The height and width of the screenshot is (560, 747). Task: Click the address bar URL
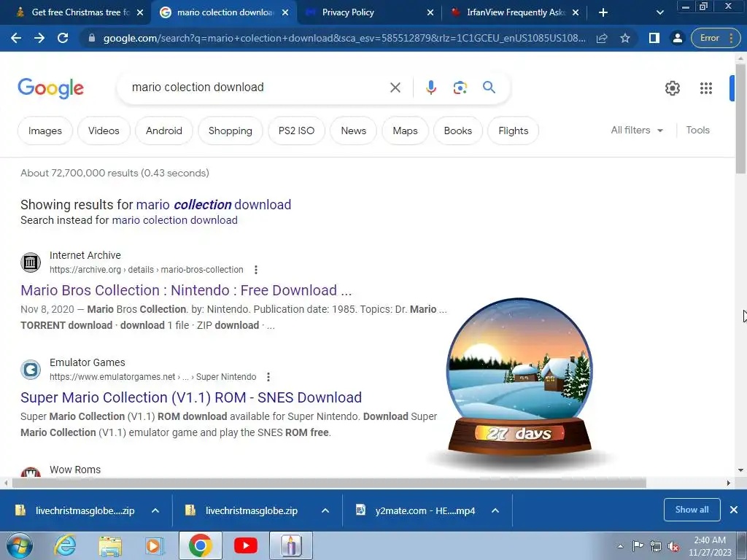click(x=344, y=38)
